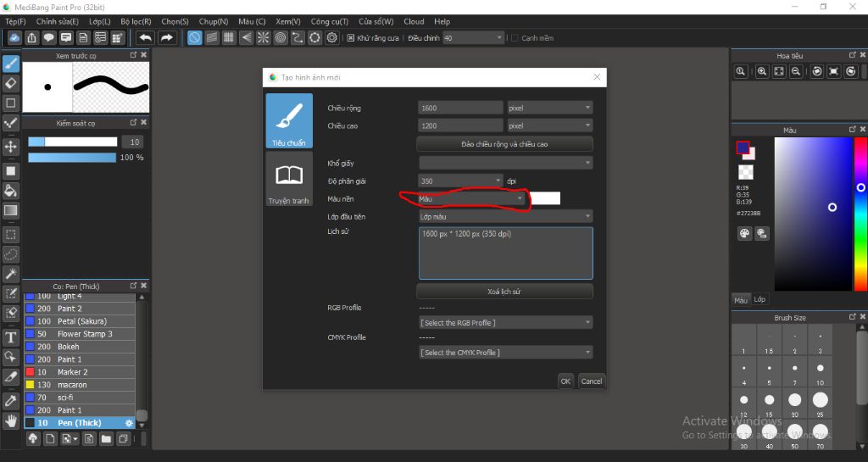Image resolution: width=868 pixels, height=462 pixels.
Task: Switch to the Lớp tab in color panel
Action: (x=759, y=299)
